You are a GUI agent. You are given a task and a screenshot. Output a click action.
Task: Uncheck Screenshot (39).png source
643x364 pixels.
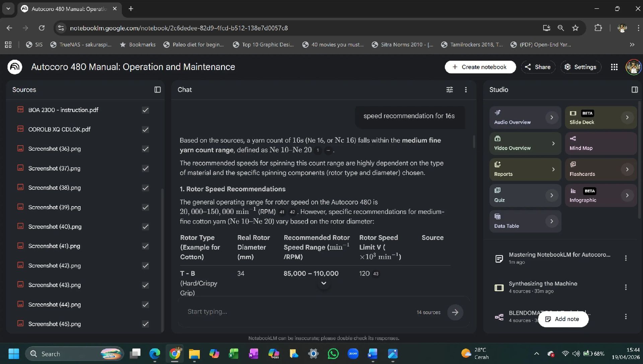click(x=145, y=207)
